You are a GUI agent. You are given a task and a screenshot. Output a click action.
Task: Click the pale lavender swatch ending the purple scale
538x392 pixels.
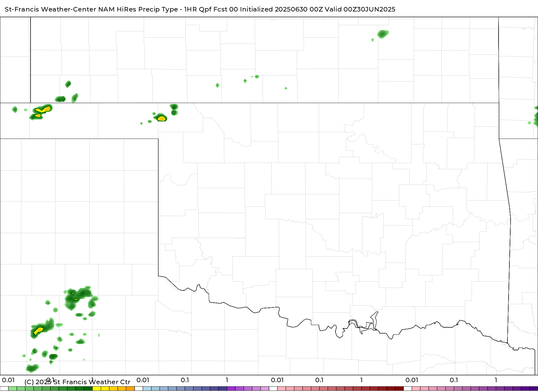pyautogui.click(x=265, y=389)
